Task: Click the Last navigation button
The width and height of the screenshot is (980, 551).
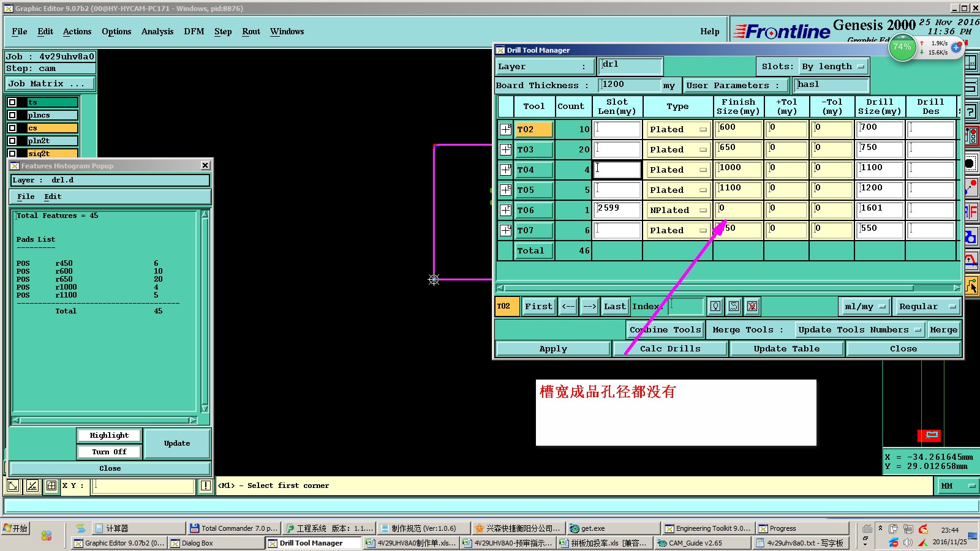Action: 615,306
